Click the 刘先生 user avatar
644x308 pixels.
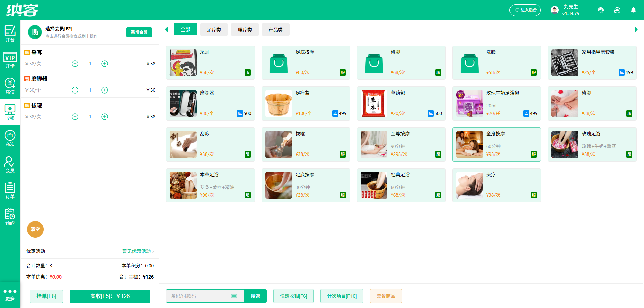point(555,10)
